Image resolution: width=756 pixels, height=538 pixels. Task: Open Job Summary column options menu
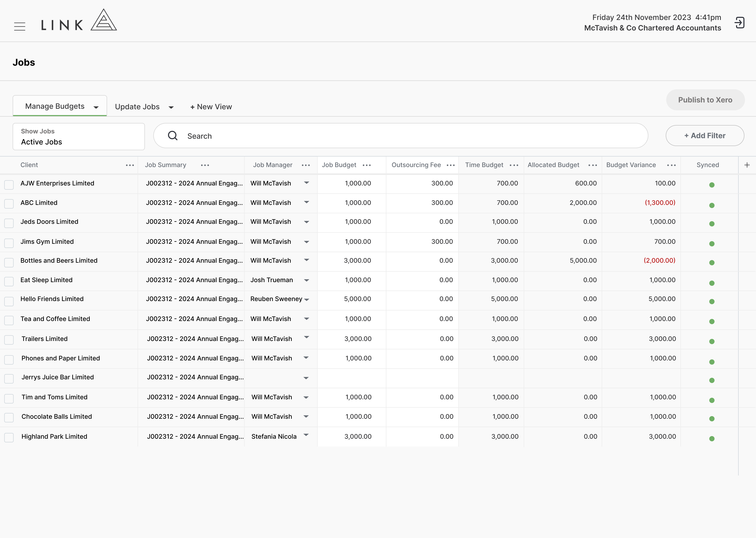205,165
